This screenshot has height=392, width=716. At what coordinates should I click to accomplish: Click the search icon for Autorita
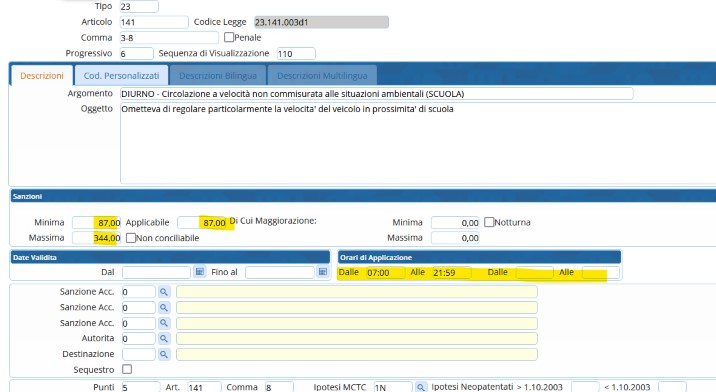(164, 339)
